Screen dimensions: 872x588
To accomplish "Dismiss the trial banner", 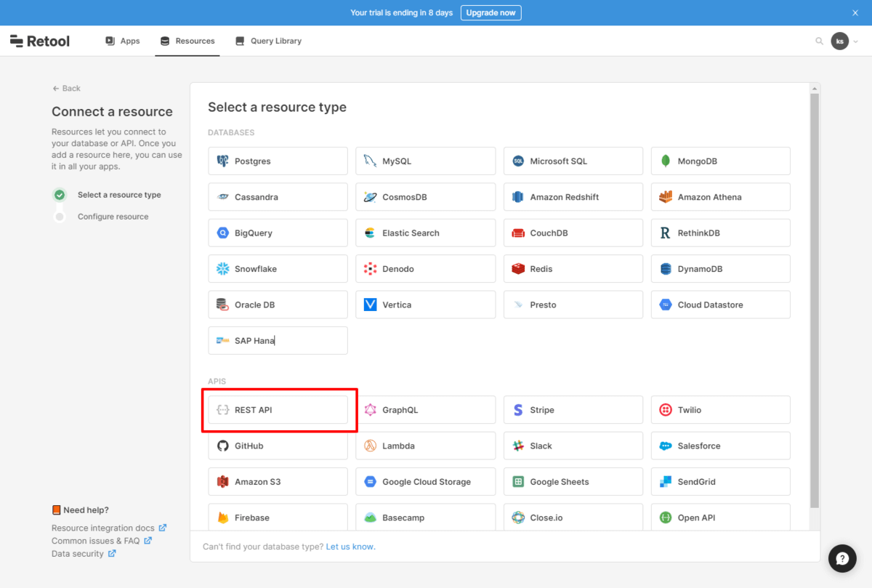I will (855, 13).
